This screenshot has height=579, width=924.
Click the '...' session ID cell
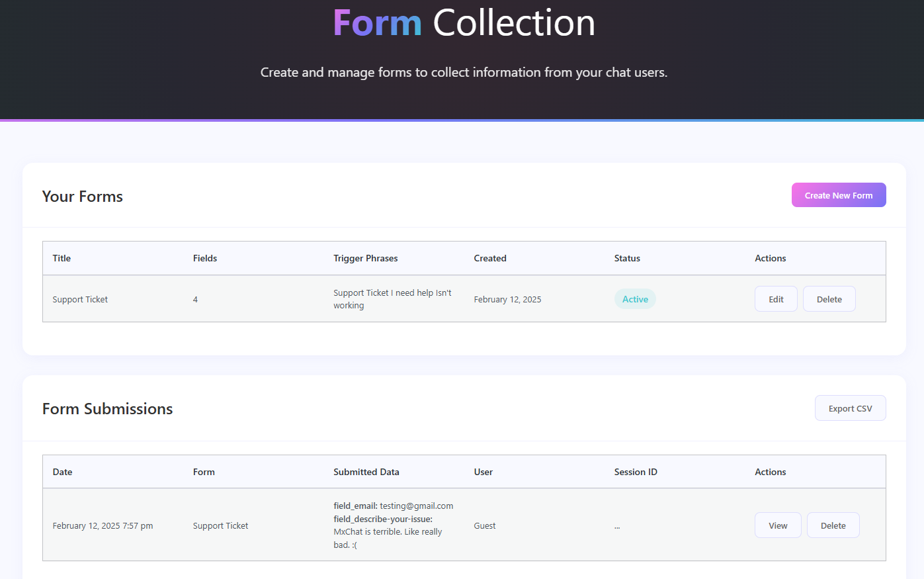[x=617, y=526]
